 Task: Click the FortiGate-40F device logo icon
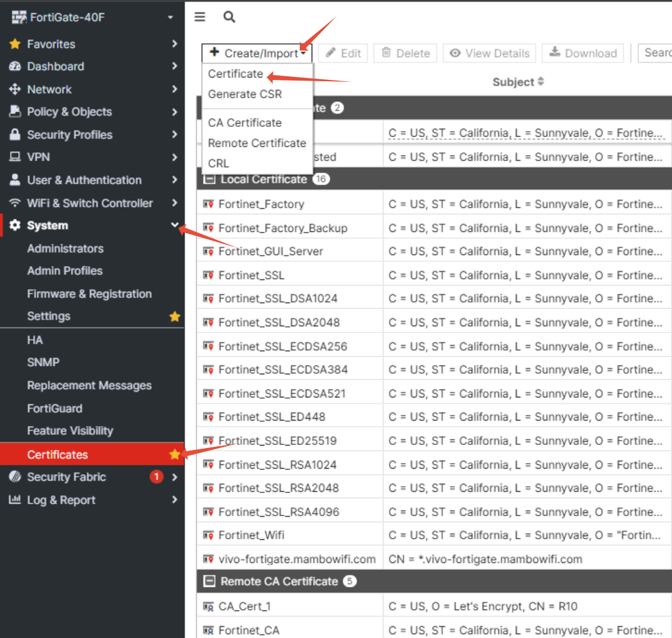pos(19,17)
